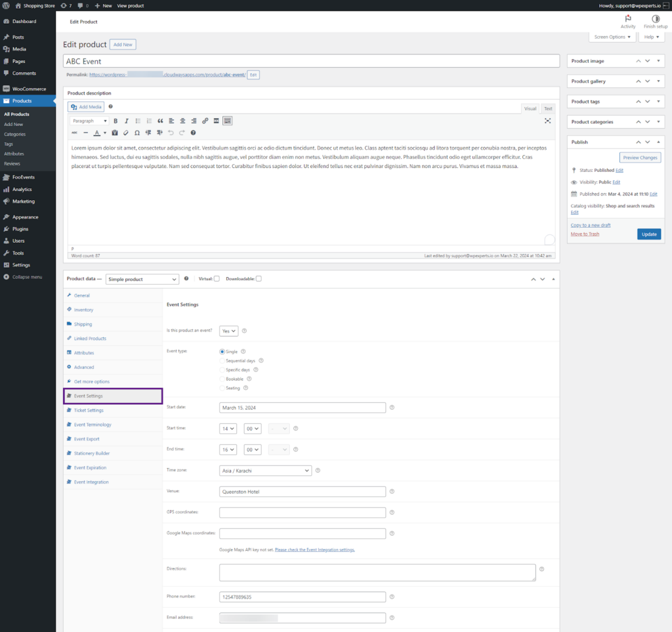The width and height of the screenshot is (672, 632).
Task: Open the FooEvents menu in sidebar
Action: [28, 177]
